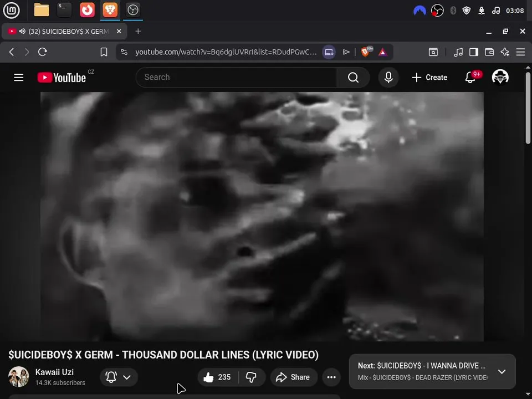Reload the current page

[x=43, y=52]
